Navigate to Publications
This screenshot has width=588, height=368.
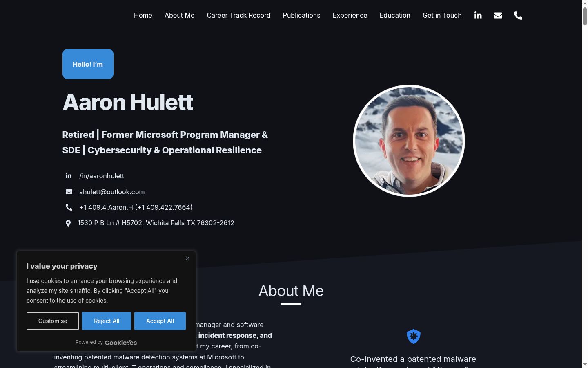point(301,15)
